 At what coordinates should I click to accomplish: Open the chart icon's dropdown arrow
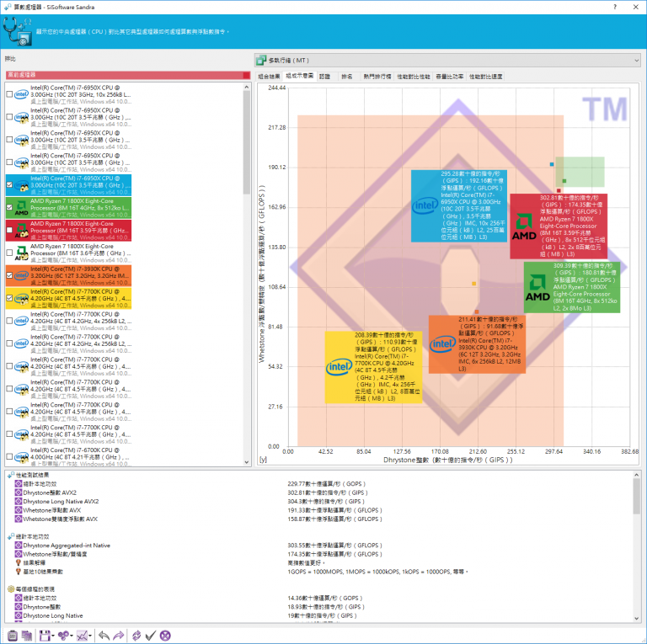coord(90,636)
